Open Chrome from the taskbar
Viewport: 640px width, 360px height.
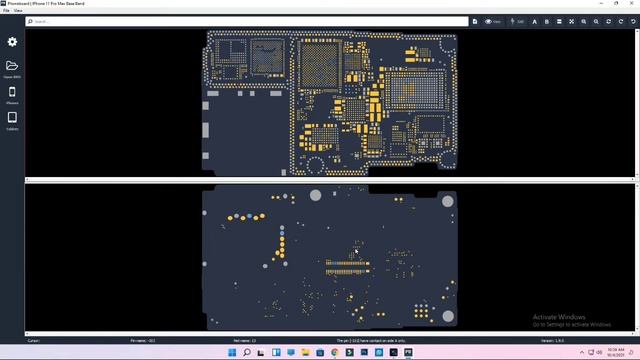click(x=335, y=352)
